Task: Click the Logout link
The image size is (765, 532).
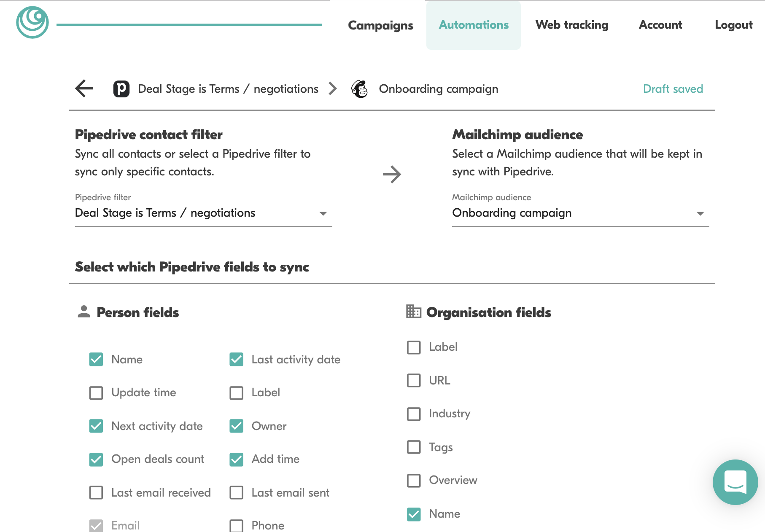Action: [733, 25]
